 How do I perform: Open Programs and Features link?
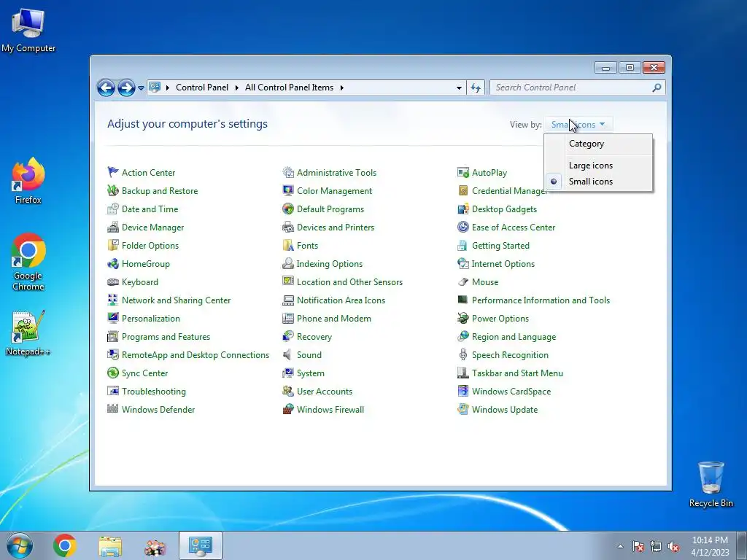tap(166, 337)
